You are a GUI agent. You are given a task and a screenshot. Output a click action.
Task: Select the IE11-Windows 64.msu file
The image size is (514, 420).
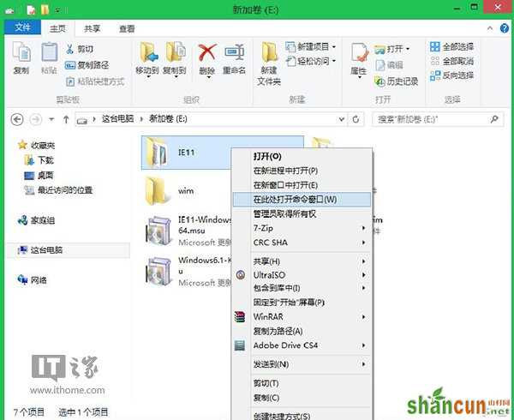[188, 231]
